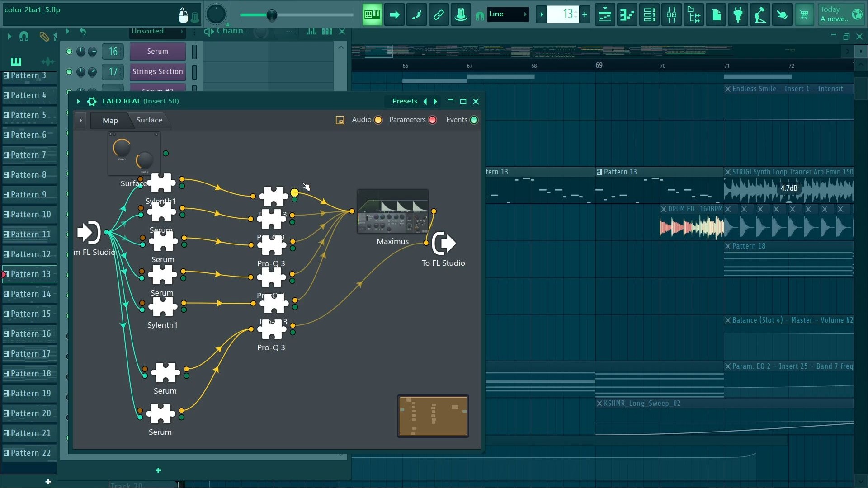868x488 pixels.
Task: Click the playlist pencil draw tool
Action: tap(43, 36)
